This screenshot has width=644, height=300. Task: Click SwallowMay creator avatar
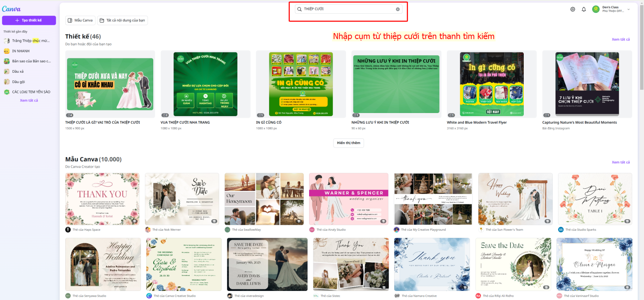[x=227, y=230]
